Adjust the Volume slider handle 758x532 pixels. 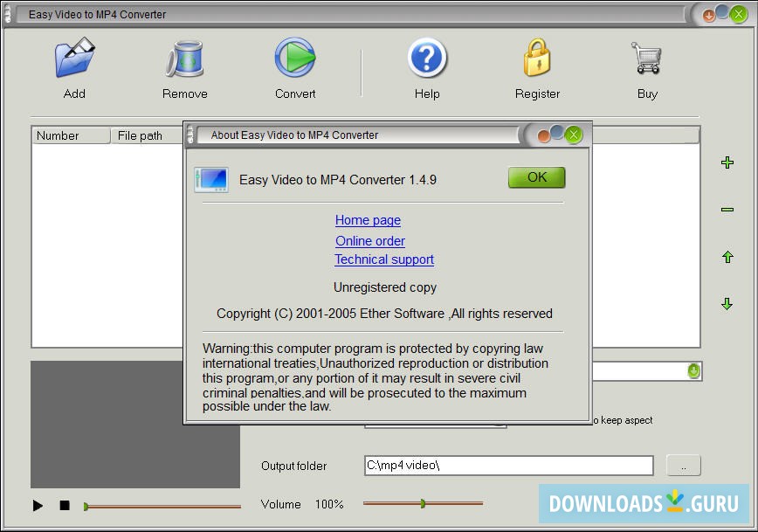point(423,503)
